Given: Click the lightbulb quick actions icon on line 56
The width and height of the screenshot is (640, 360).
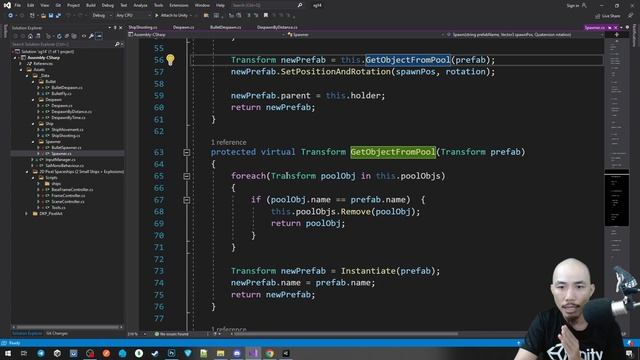Looking at the screenshot, I should tap(170, 60).
